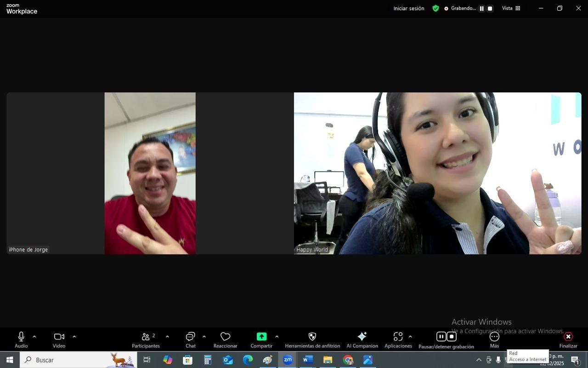Screen dimensions: 588x368
Task: Open the Reaccionar heart menu
Action: click(225, 340)
